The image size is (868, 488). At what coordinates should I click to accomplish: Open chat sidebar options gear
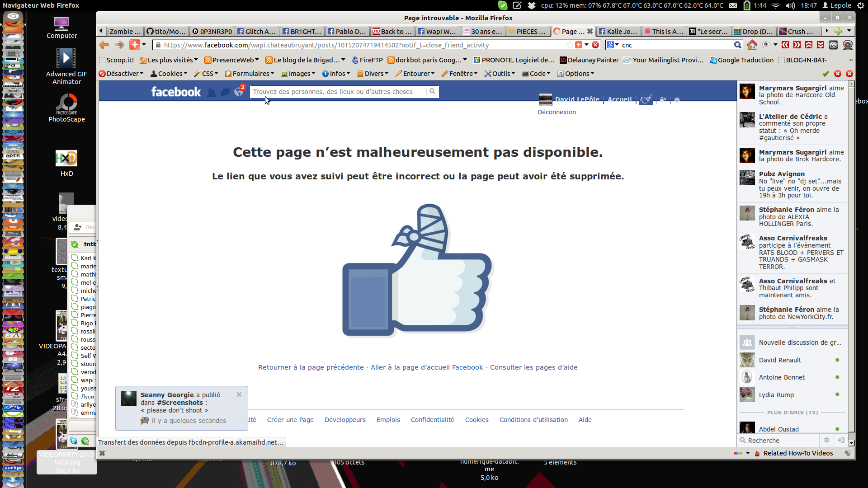pyautogui.click(x=826, y=440)
